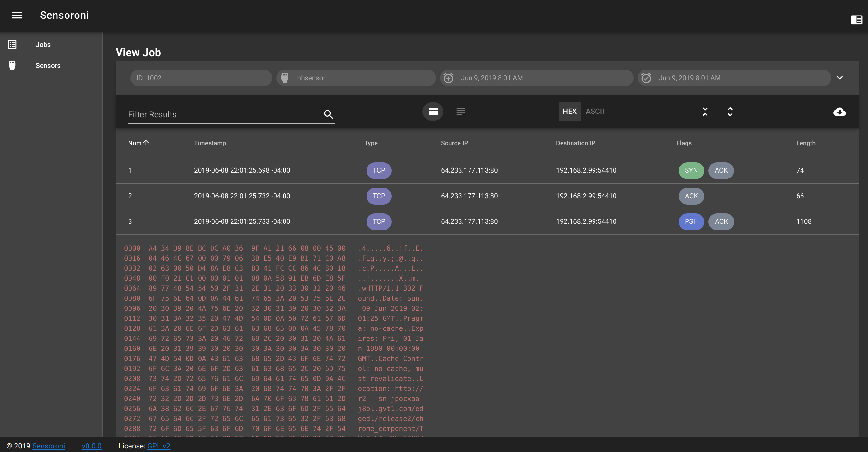Image resolution: width=868 pixels, height=452 pixels.
Task: Switch to ASCII display mode
Action: click(x=594, y=111)
